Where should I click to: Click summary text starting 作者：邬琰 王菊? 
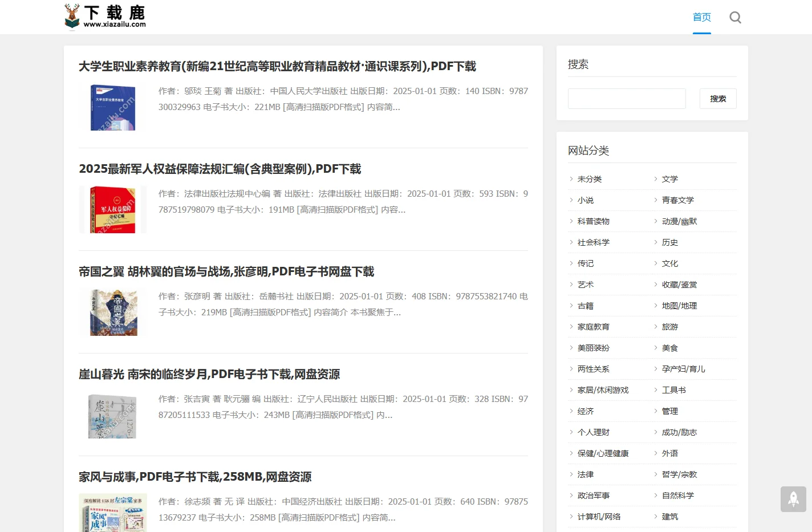click(343, 99)
